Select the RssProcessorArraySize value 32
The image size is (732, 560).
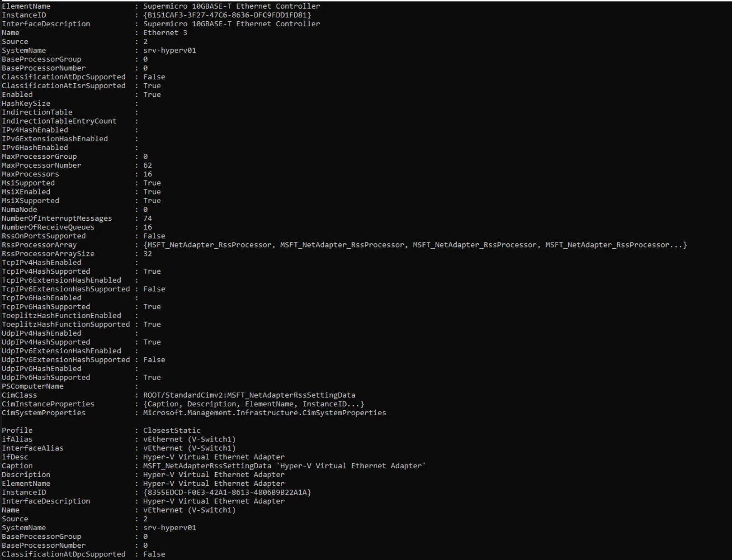pyautogui.click(x=147, y=253)
